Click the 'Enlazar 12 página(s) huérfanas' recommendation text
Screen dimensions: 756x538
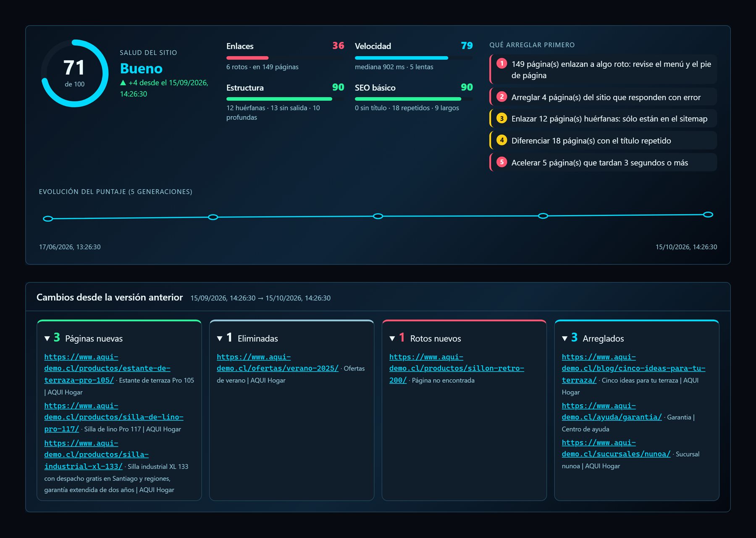(x=609, y=119)
